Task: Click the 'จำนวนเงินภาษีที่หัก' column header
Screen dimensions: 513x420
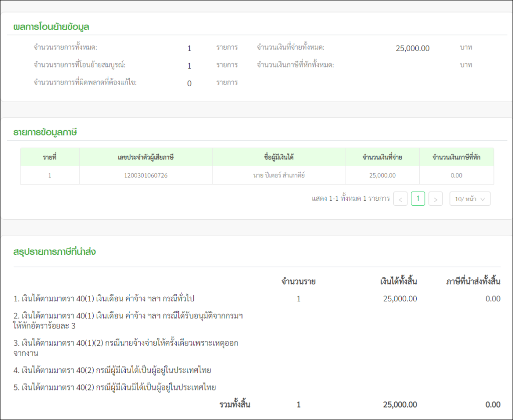Action: click(x=456, y=156)
